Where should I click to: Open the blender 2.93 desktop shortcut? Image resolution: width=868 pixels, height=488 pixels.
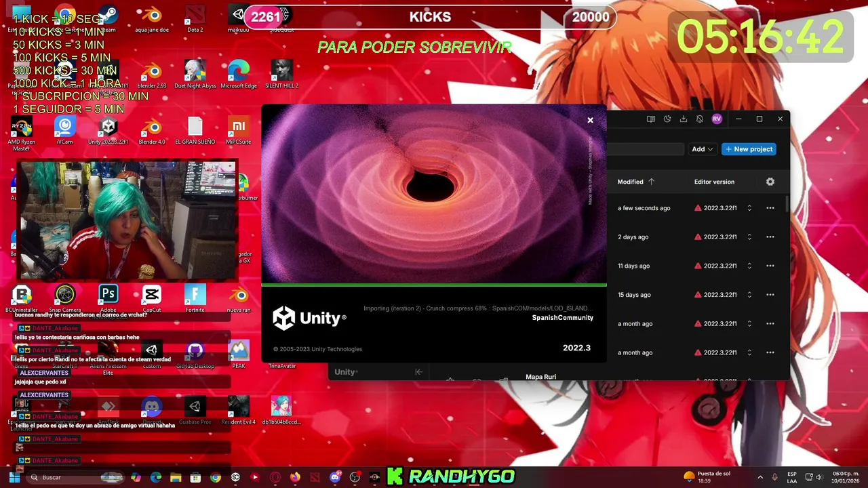click(152, 75)
